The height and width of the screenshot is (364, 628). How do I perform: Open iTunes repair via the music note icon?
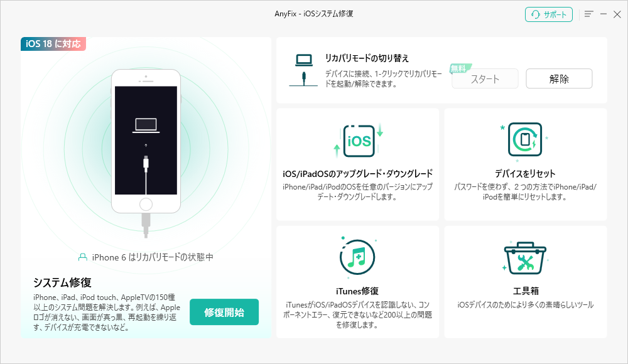tap(357, 257)
